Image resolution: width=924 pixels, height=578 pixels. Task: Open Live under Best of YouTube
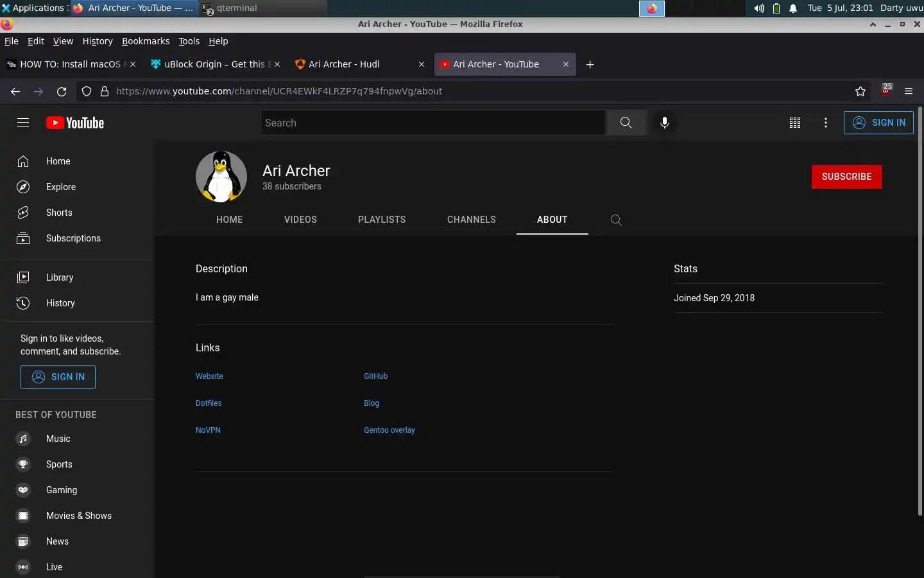[77, 567]
